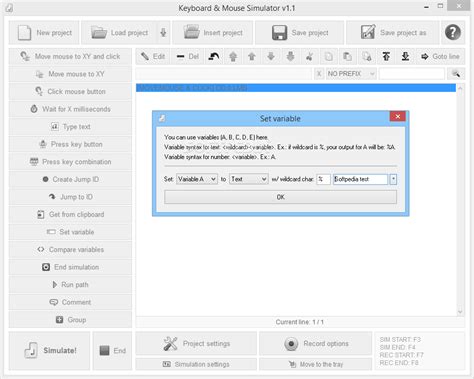
Task: Add a Press key combination action
Action: tap(70, 162)
